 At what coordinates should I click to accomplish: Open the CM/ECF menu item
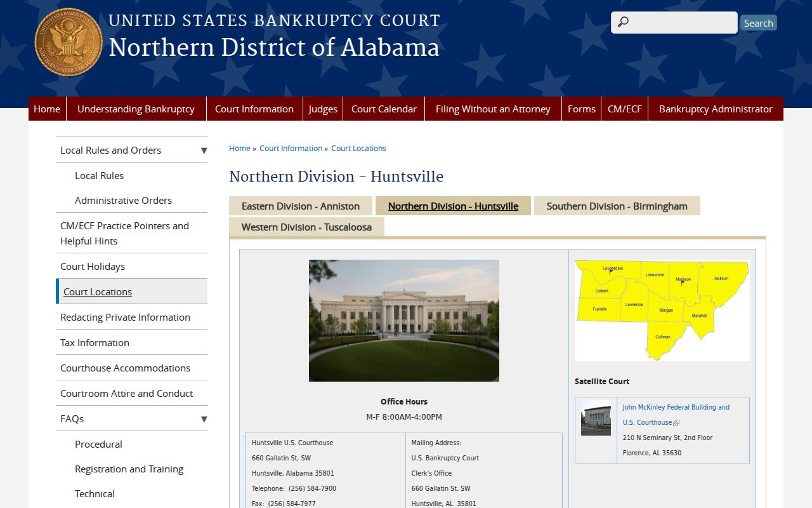(x=625, y=109)
